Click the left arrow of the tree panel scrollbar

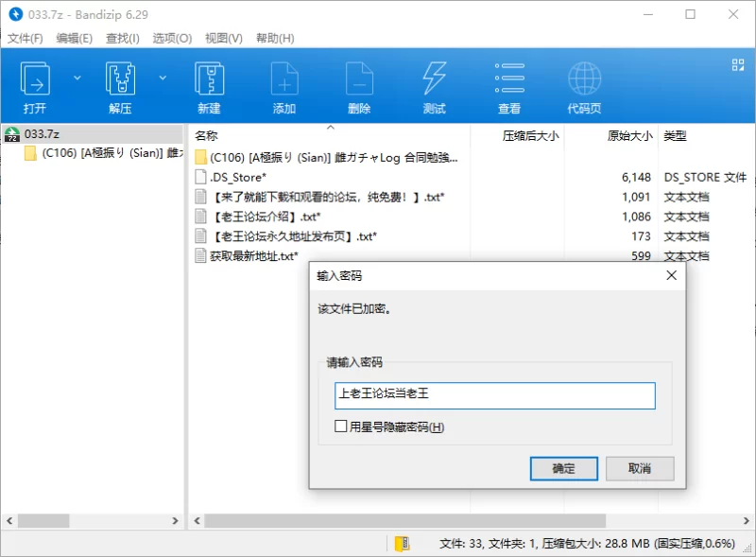click(9, 521)
